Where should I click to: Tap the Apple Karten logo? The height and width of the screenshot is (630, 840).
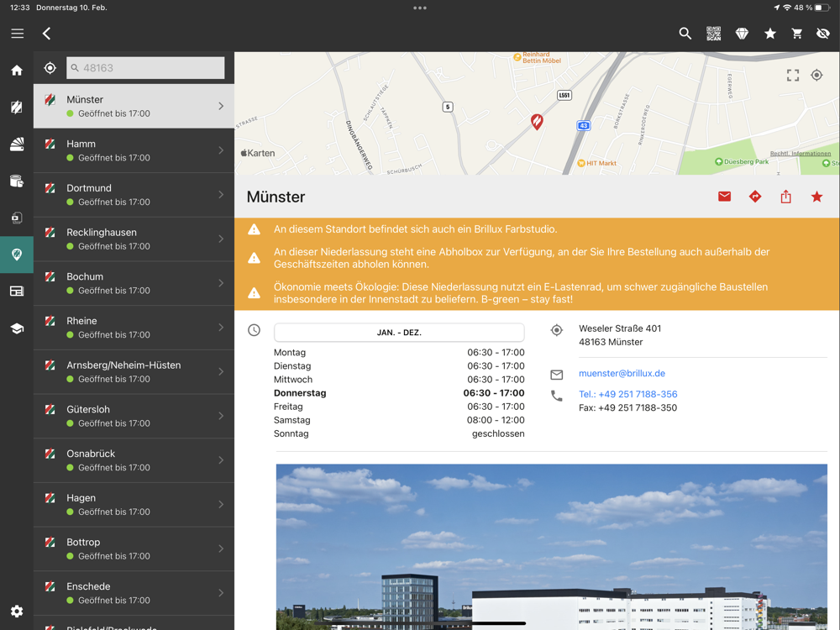(258, 153)
